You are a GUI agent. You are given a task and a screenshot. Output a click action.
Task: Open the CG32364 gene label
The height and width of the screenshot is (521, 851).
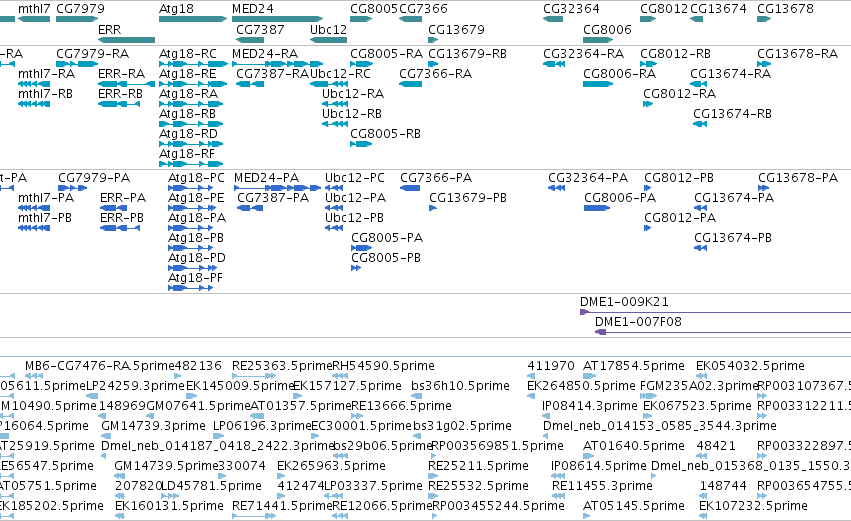571,9
